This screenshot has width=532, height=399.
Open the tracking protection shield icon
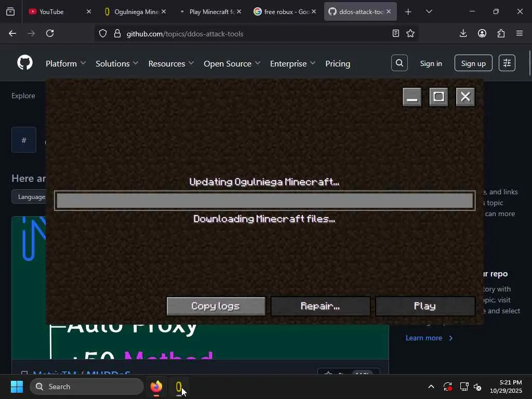[x=103, y=34]
